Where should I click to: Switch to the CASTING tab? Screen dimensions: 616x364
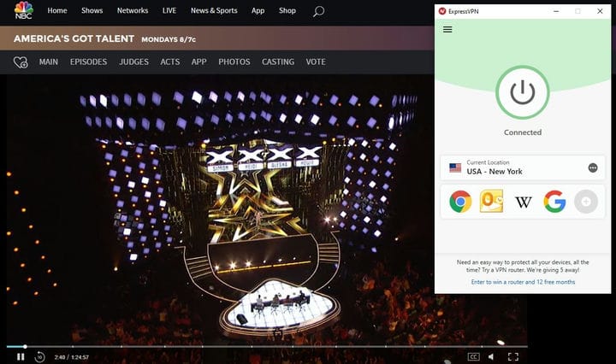click(x=278, y=62)
